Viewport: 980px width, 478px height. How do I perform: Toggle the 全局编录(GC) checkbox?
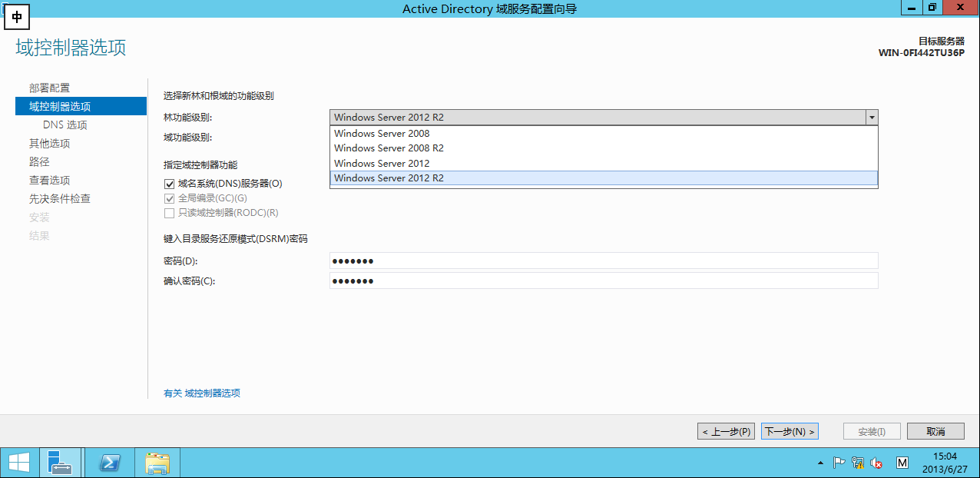point(169,198)
